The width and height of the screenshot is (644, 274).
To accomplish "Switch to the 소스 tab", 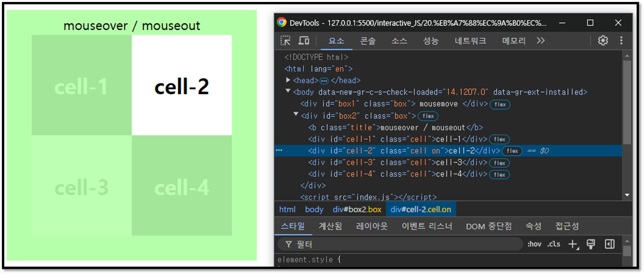I will 399,41.
